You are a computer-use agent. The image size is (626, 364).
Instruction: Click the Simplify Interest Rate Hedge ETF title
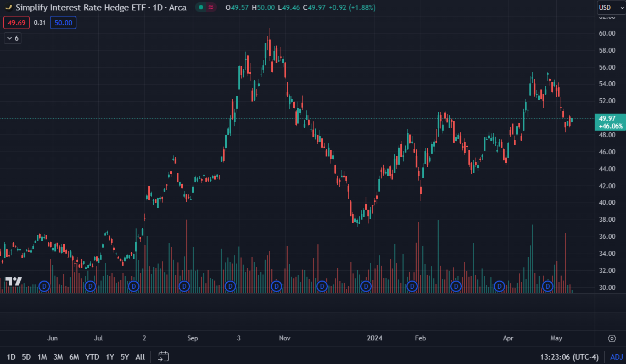[81, 8]
